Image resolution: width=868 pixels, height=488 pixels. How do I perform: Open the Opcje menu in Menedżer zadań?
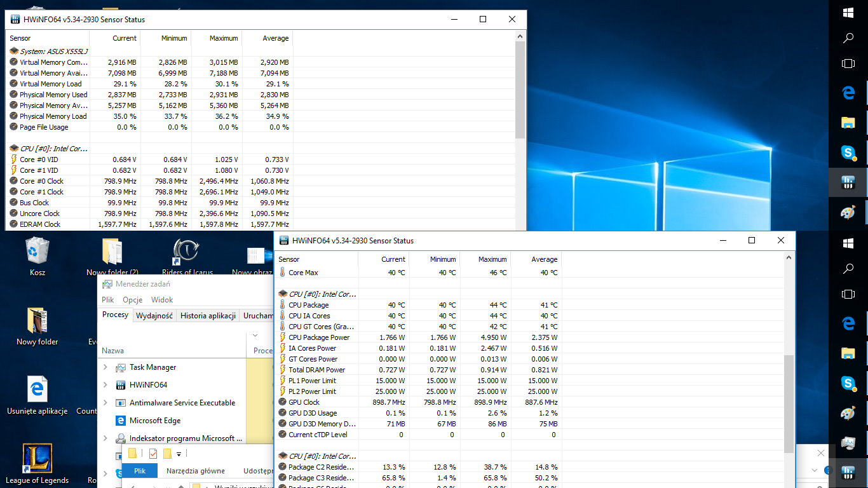[133, 300]
